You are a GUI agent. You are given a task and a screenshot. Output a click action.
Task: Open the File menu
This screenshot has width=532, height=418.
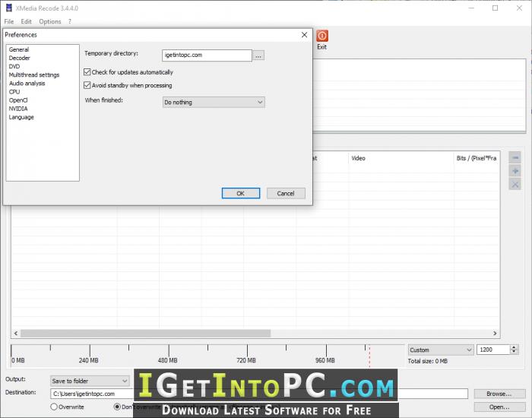(9, 21)
